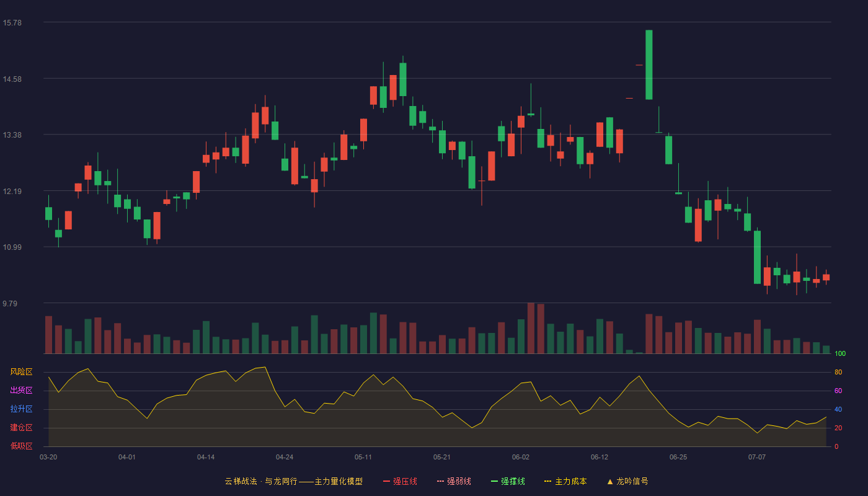Click the 05-11 date label

363,457
